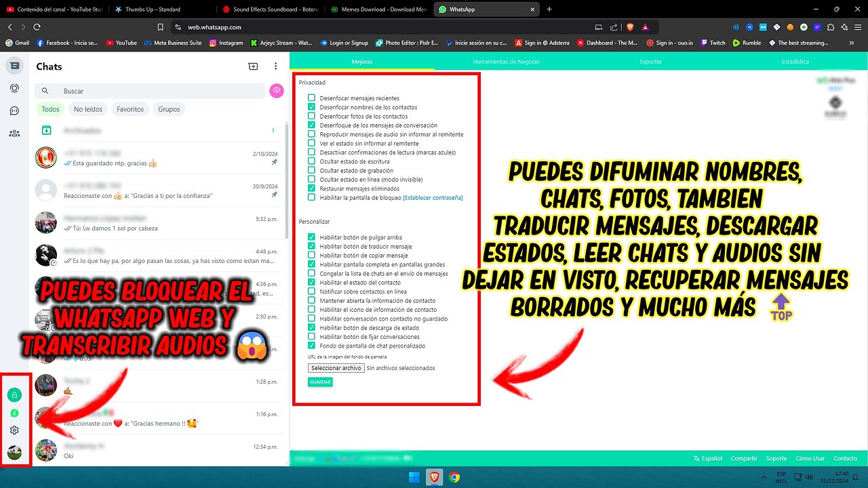
Task: Switch to Herramientas de Negocio tab
Action: pyautogui.click(x=507, y=61)
